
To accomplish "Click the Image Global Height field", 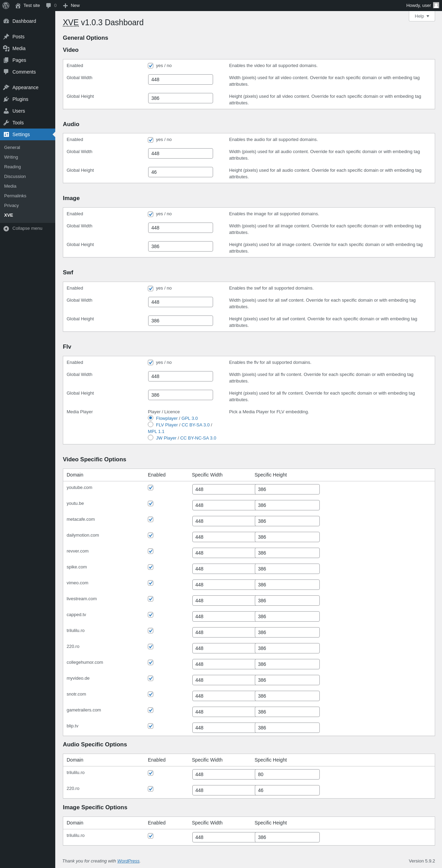I will click(181, 246).
